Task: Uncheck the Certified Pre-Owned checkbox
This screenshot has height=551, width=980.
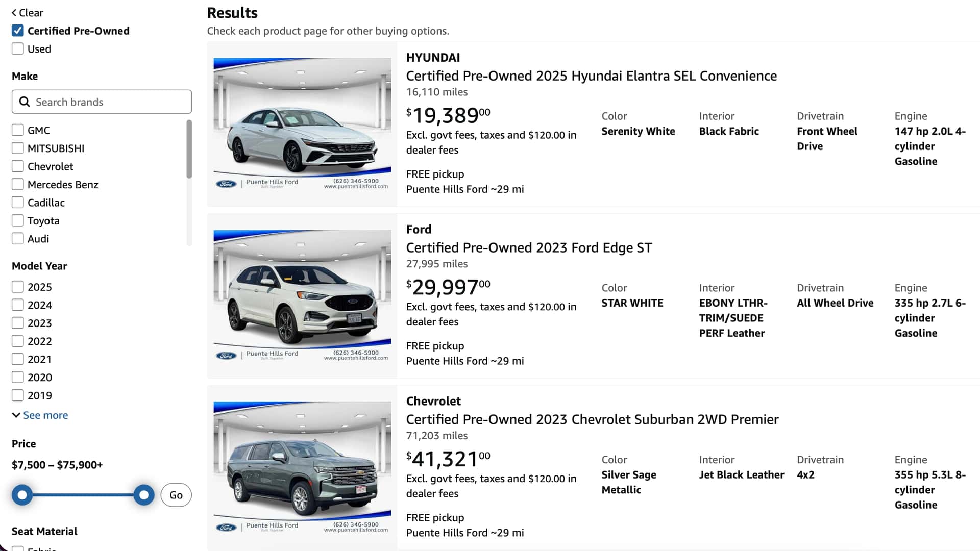Action: click(x=18, y=31)
